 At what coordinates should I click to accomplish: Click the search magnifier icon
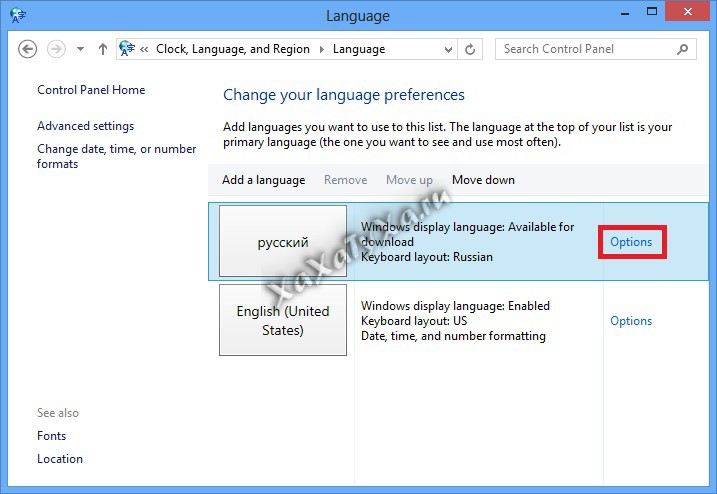(682, 49)
